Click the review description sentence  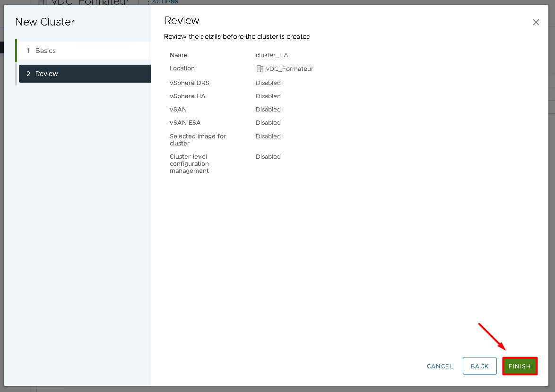[x=237, y=36]
